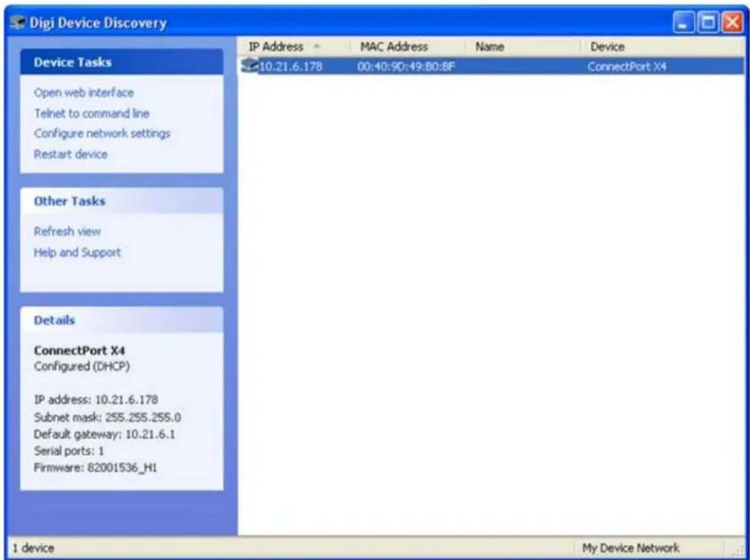Open Help and Support

[x=77, y=252]
